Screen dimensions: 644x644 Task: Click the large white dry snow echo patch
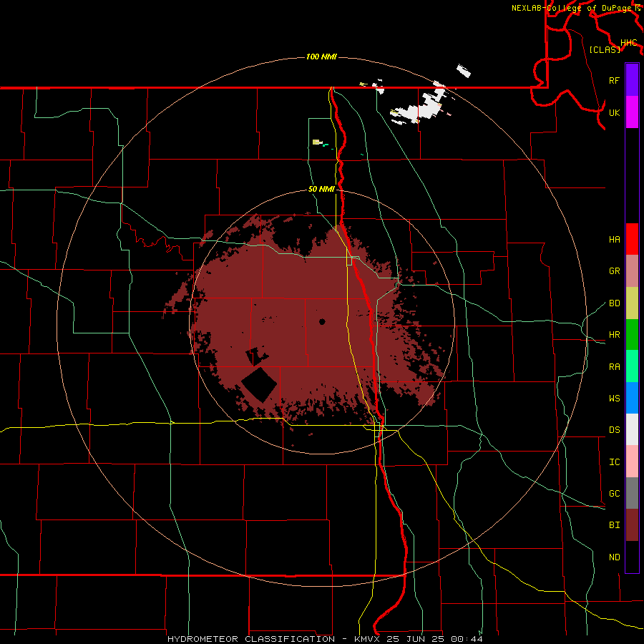pyautogui.click(x=420, y=106)
